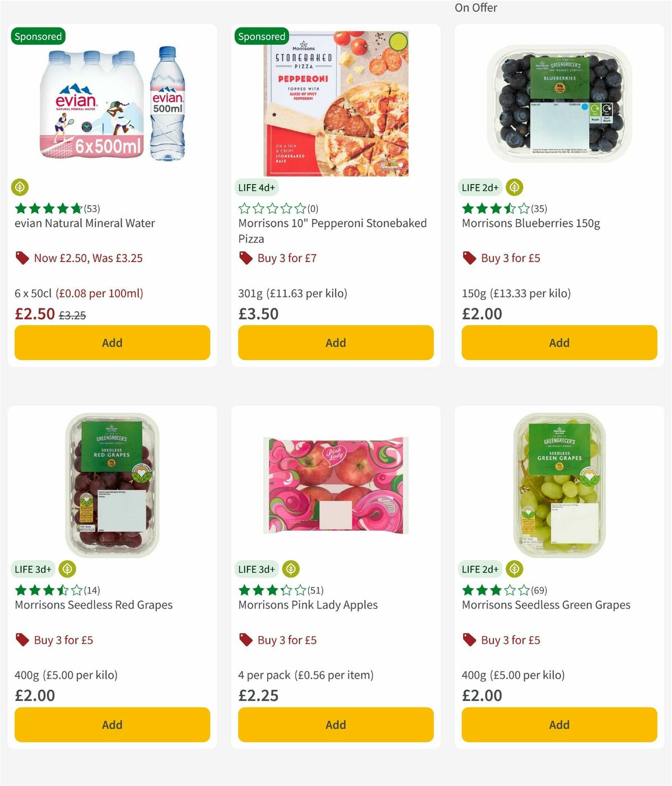Open the evian Natural Mineral Water product page
672x786 pixels.
point(84,223)
